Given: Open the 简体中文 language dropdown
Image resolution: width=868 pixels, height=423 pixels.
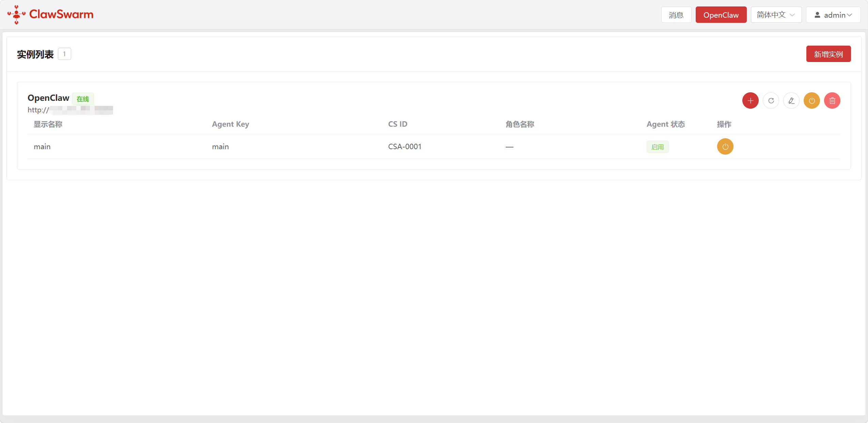Looking at the screenshot, I should 776,15.
